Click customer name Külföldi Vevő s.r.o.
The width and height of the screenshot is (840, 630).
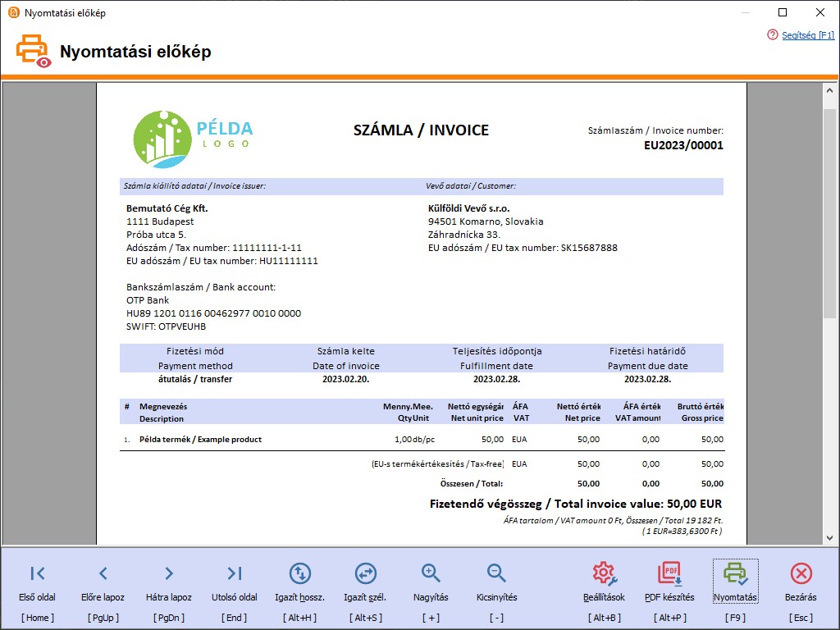coord(468,208)
